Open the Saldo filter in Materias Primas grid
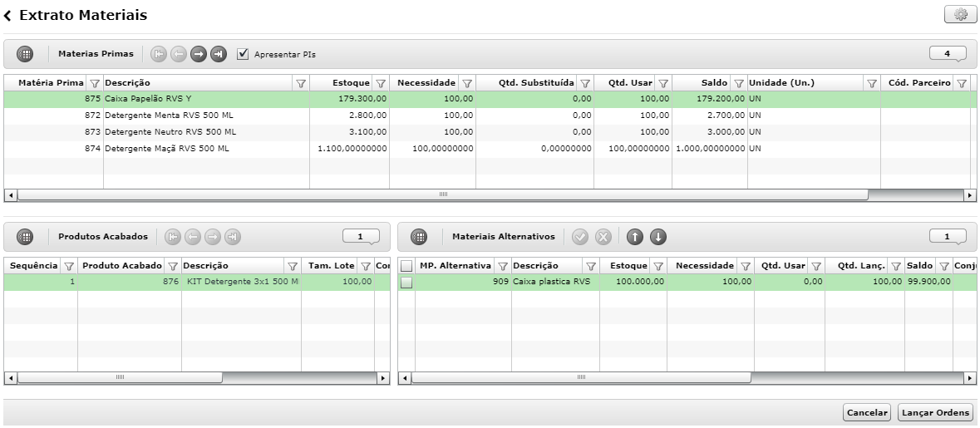This screenshot has width=980, height=428. tap(738, 83)
